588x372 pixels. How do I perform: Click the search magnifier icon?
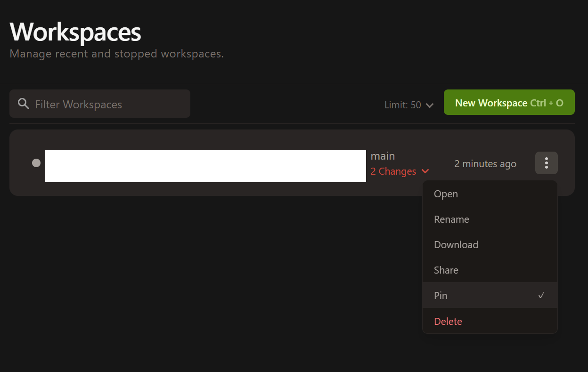point(24,104)
